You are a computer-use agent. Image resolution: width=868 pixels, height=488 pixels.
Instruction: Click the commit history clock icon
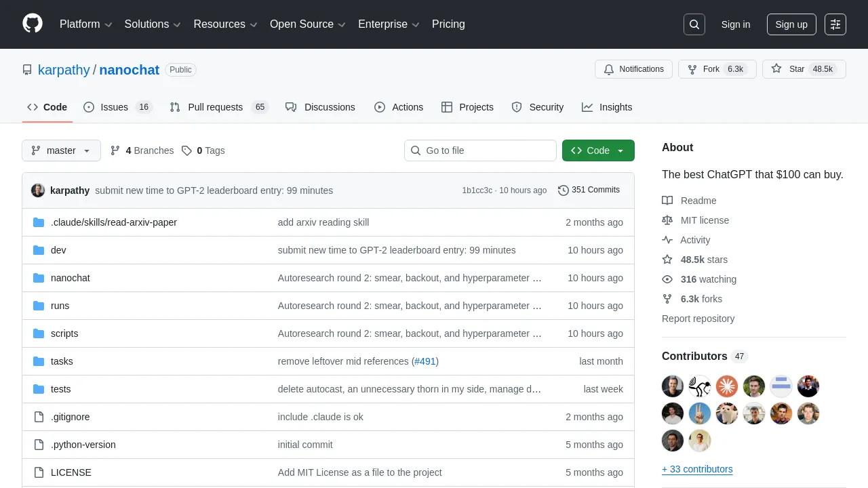[563, 190]
